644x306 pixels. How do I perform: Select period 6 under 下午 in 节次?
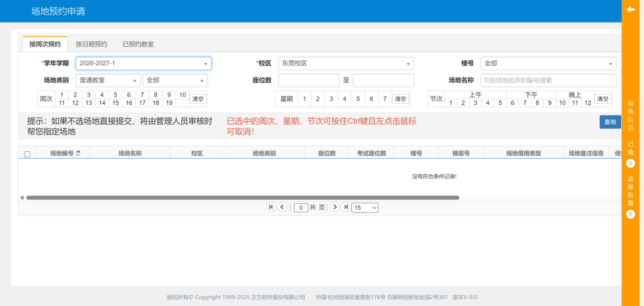[513, 103]
